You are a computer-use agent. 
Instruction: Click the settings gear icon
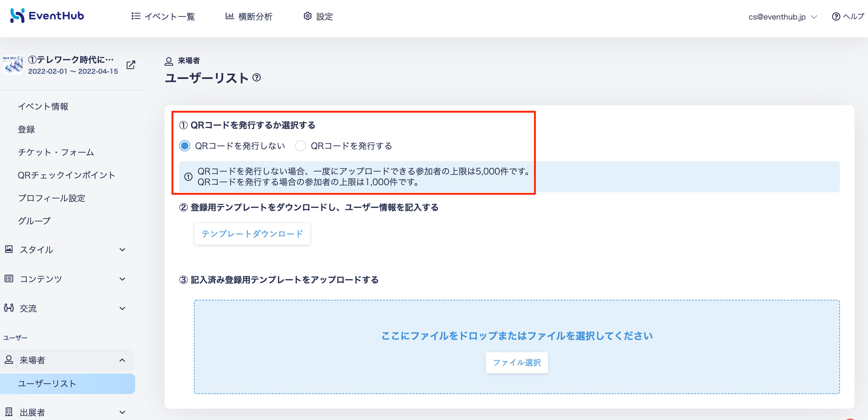click(307, 16)
